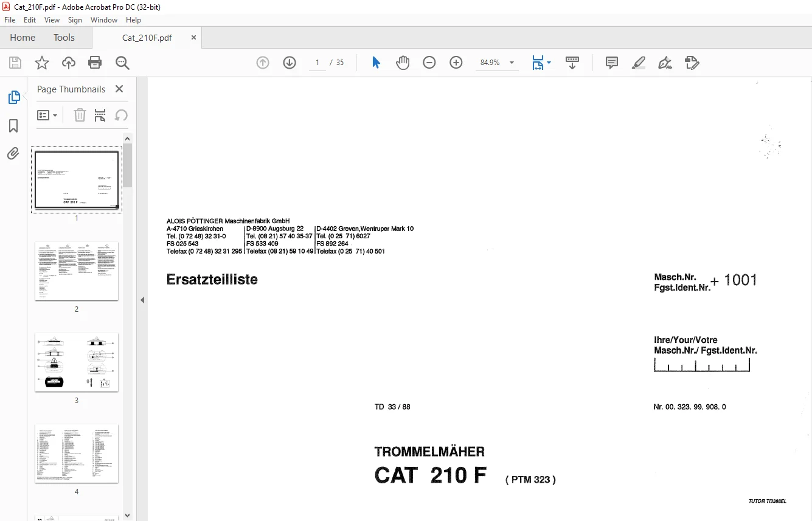This screenshot has width=812, height=521.
Task: Zoom in with the plus circle
Action: point(456,63)
